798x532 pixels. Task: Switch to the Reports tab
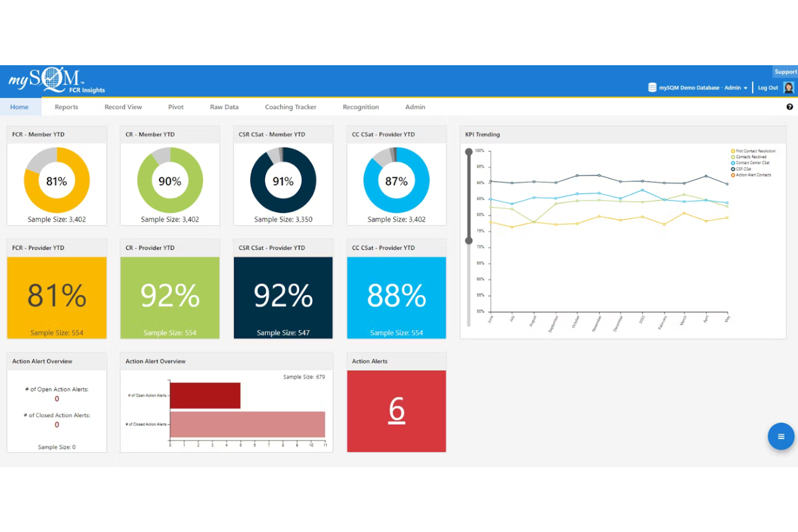pos(66,107)
